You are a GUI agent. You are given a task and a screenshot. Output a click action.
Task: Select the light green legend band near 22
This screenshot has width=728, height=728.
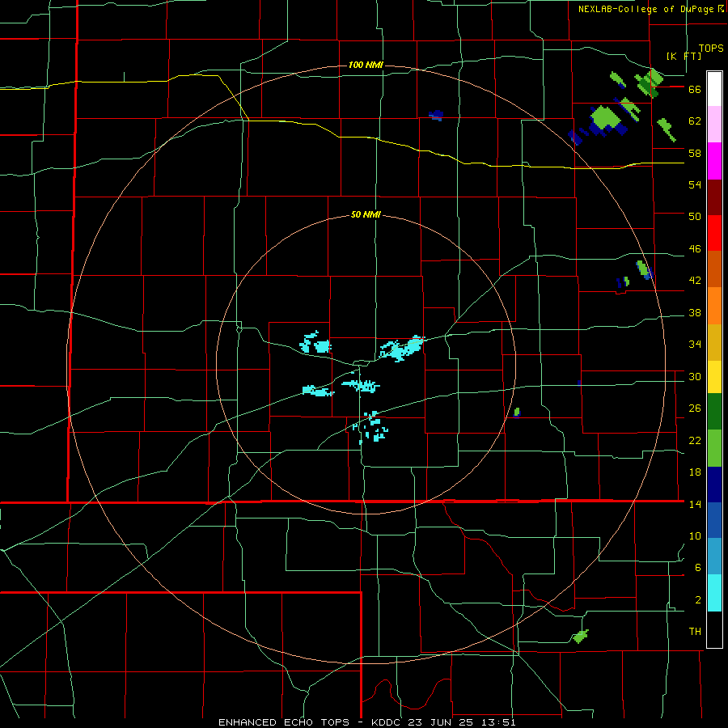pos(714,448)
